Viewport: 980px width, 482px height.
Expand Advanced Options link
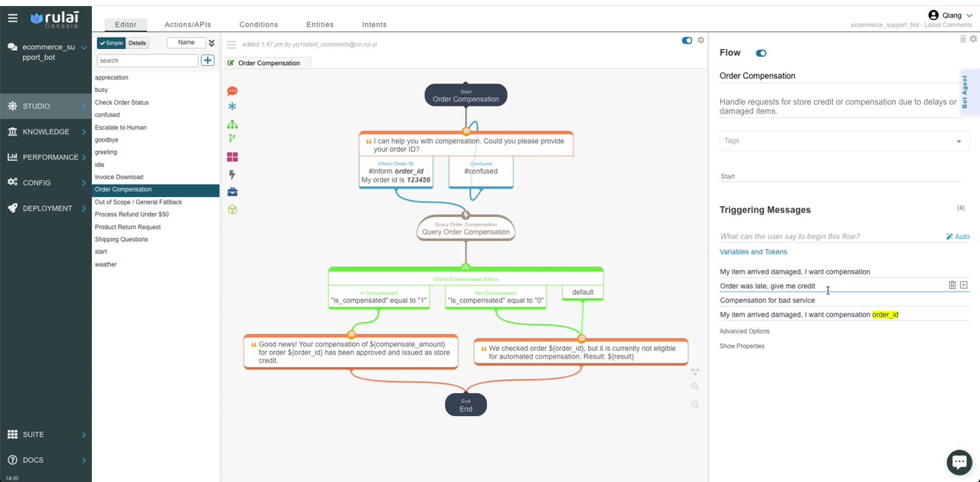[x=744, y=331]
